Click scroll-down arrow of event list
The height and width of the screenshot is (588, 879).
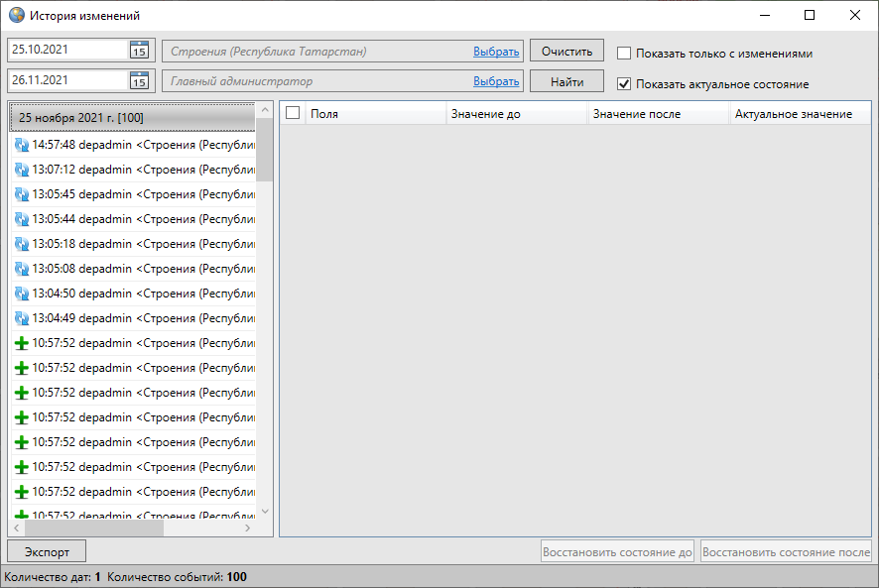click(x=265, y=511)
